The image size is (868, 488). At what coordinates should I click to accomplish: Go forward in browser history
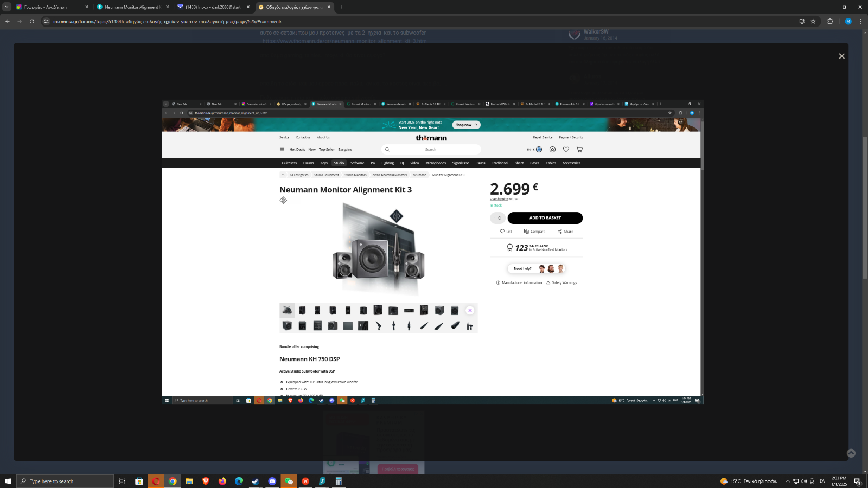tap(20, 21)
